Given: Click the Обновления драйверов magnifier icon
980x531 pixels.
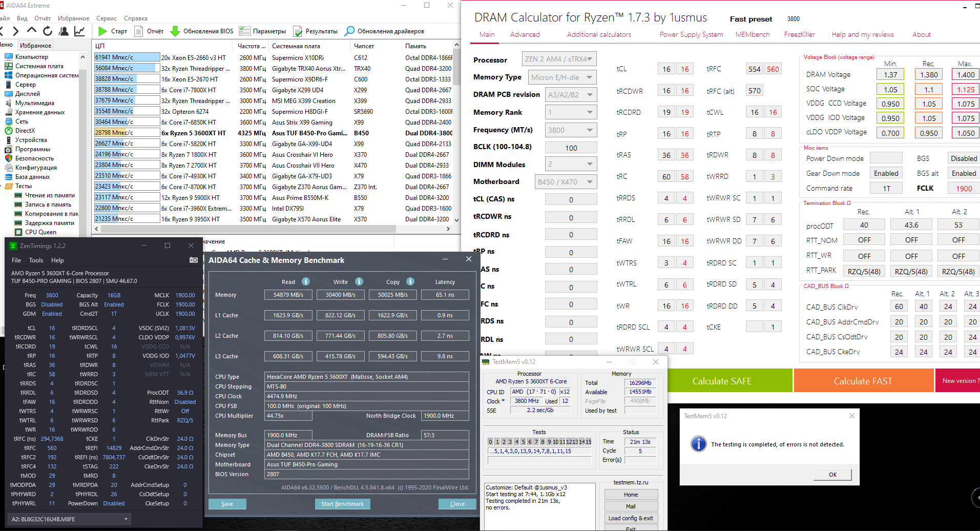Looking at the screenshot, I should [349, 31].
